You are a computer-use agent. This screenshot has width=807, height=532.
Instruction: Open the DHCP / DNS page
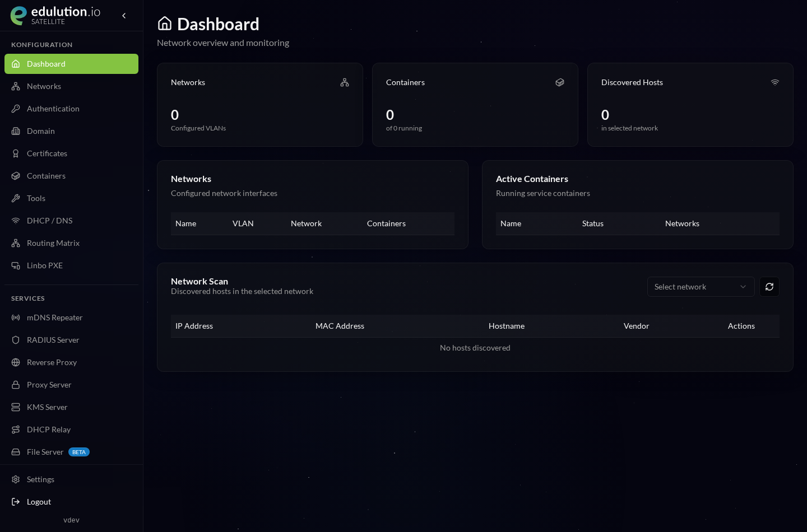[71, 221]
